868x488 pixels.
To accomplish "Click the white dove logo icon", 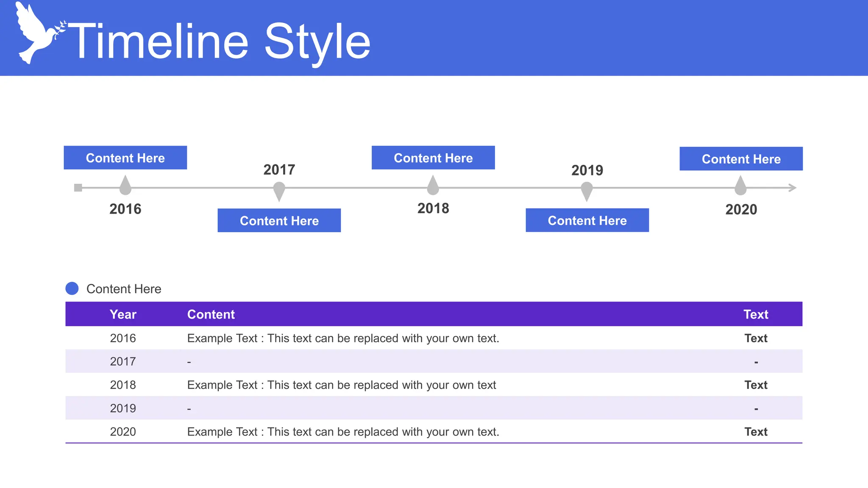I will pyautogui.click(x=37, y=34).
